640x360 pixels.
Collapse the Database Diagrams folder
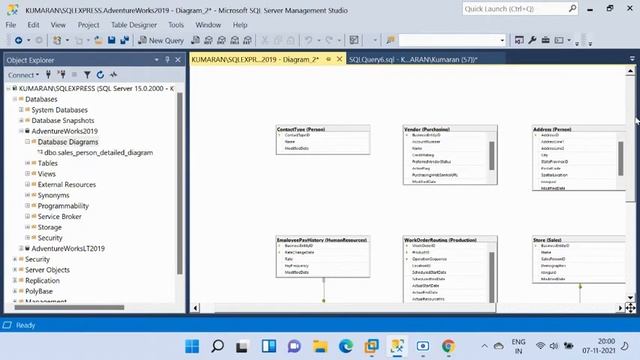tap(27, 142)
